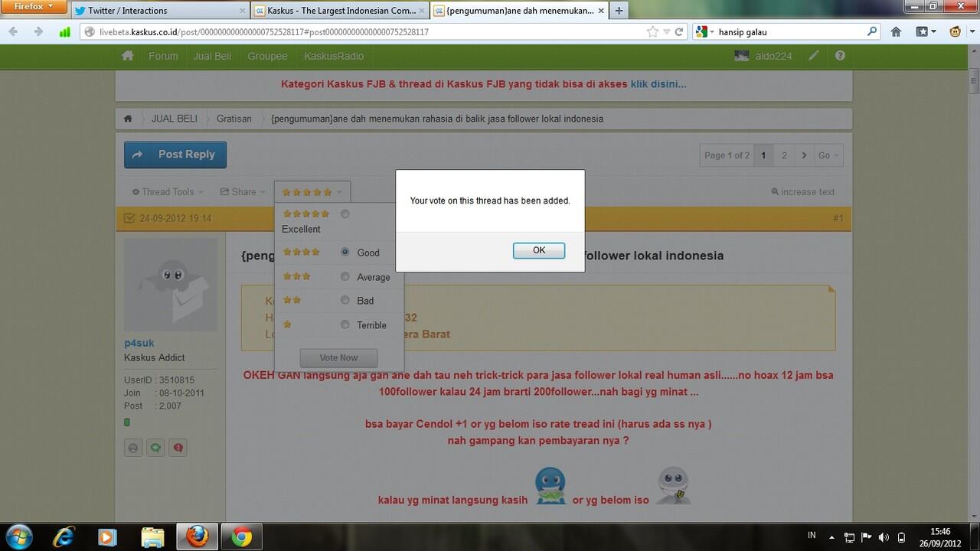Image resolution: width=980 pixels, height=551 pixels.
Task: Switch to the Twitter / Interactions tab
Action: tap(159, 11)
